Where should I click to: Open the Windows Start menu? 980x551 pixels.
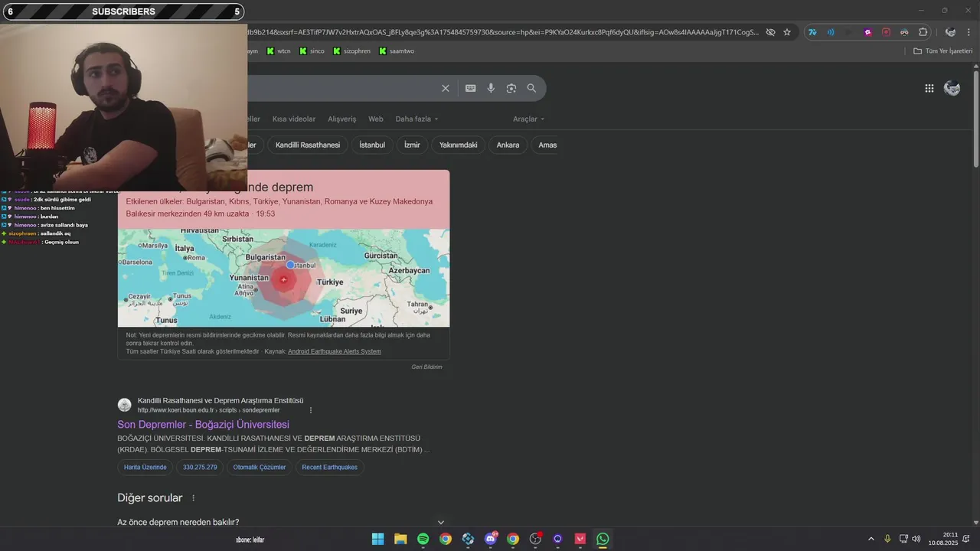378,539
